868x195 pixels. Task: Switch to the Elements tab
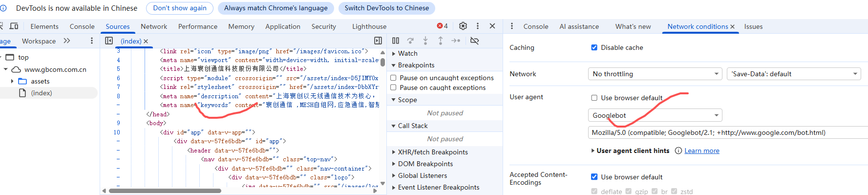[x=44, y=26]
